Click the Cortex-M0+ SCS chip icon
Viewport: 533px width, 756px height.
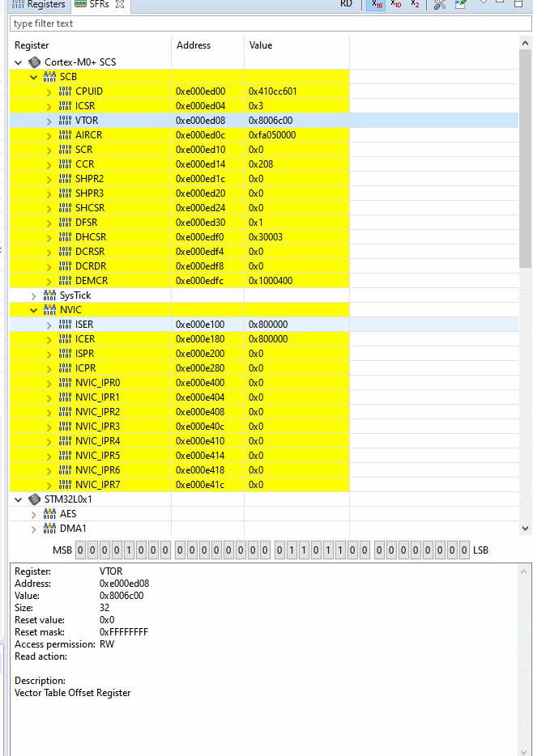(x=34, y=62)
